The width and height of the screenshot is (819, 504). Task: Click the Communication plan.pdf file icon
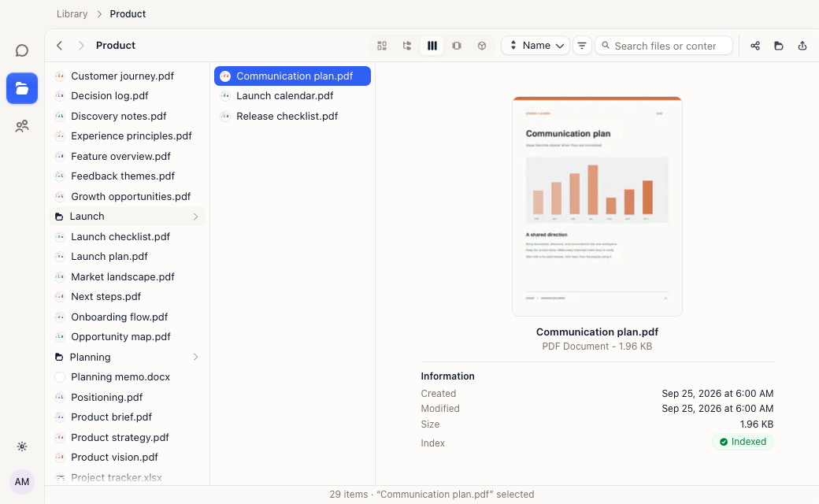[225, 76]
